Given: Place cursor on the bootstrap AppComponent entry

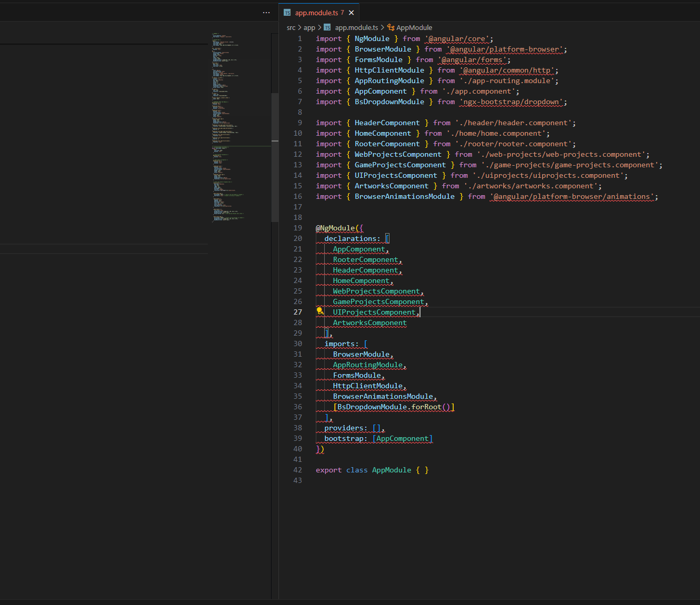Looking at the screenshot, I should (x=403, y=438).
